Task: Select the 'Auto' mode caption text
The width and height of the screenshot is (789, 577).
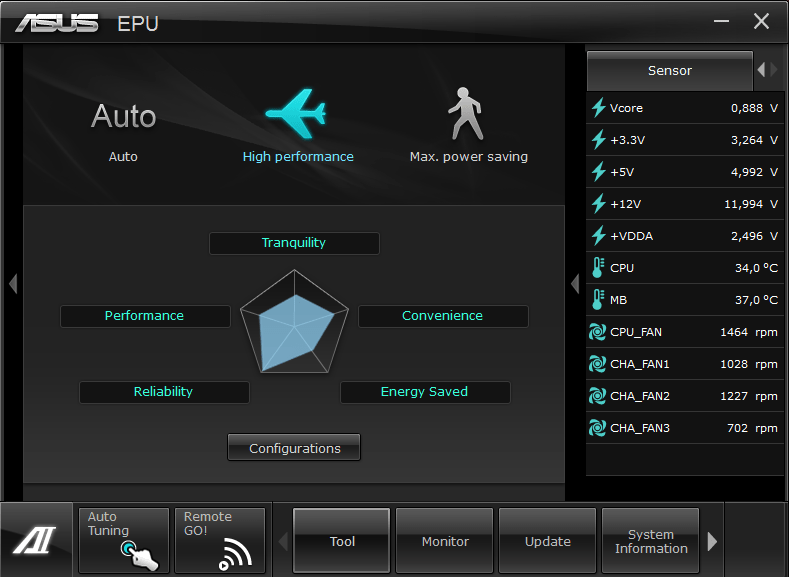Action: click(x=123, y=156)
